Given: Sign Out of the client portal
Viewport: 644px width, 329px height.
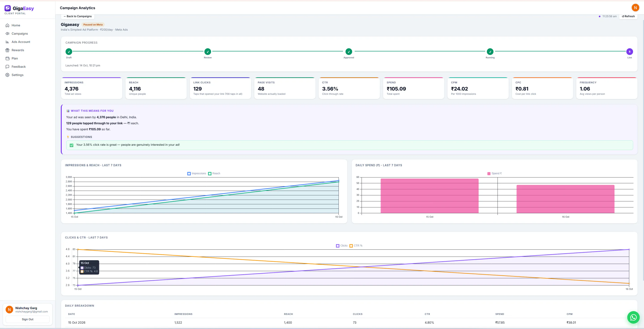Looking at the screenshot, I should 28,319.
